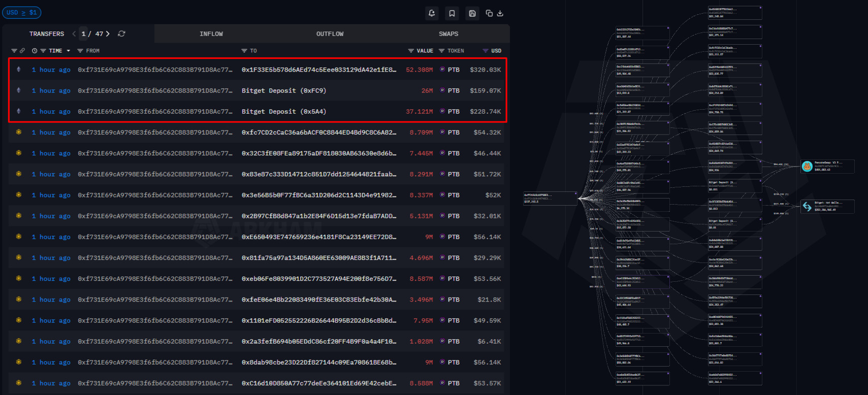Viewport: 868px width, 395px height.
Task: Refresh the transfers list
Action: pos(121,34)
